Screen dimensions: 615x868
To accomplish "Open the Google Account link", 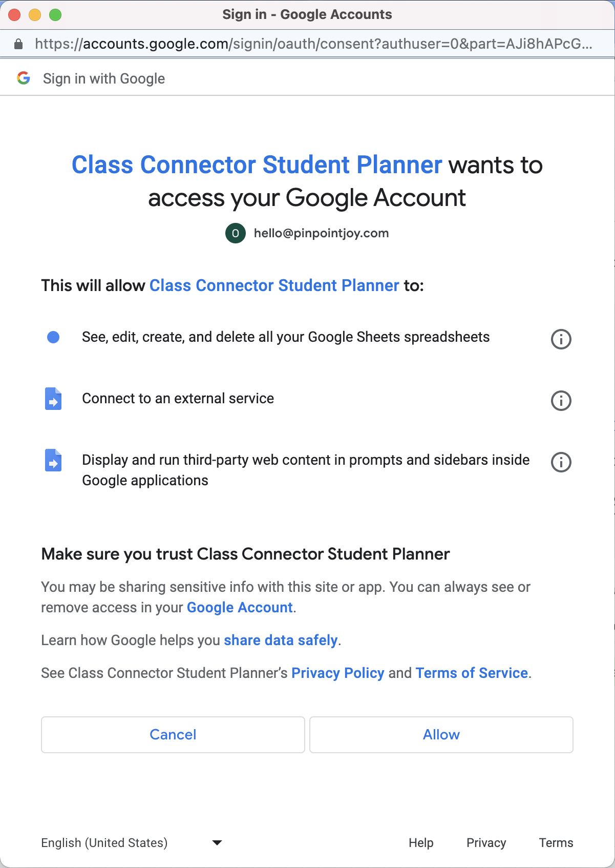I will coord(240,607).
